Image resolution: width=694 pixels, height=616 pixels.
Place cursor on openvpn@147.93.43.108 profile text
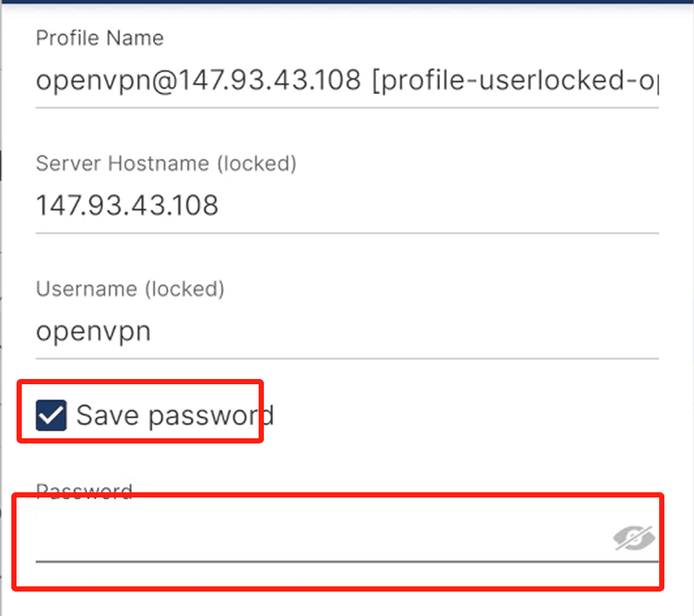pyautogui.click(x=198, y=81)
